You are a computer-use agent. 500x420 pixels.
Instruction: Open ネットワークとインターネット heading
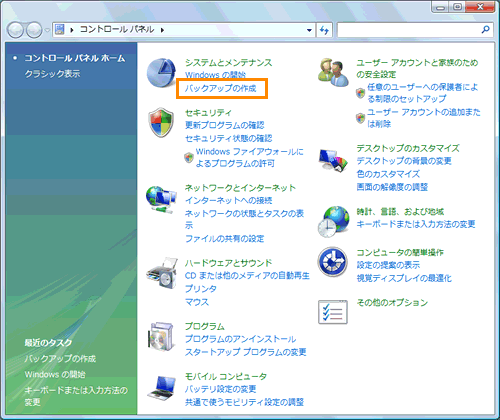click(240, 188)
